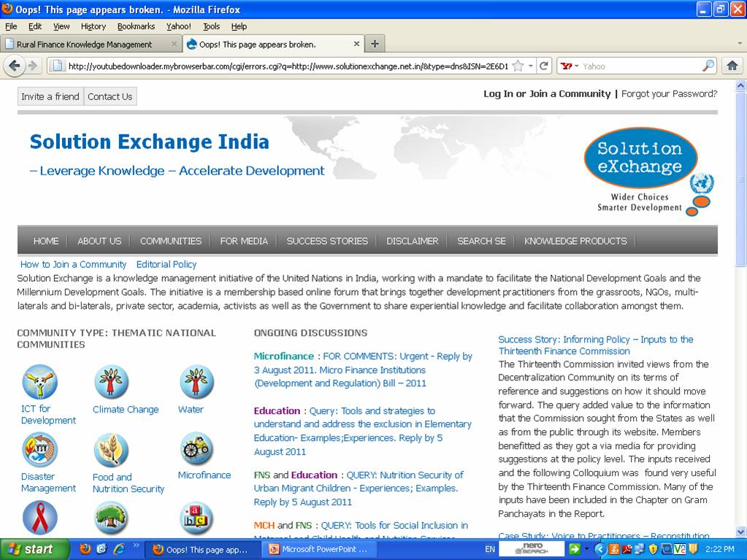Open the Edit menu
Image resolution: width=747 pixels, height=560 pixels.
click(x=35, y=26)
